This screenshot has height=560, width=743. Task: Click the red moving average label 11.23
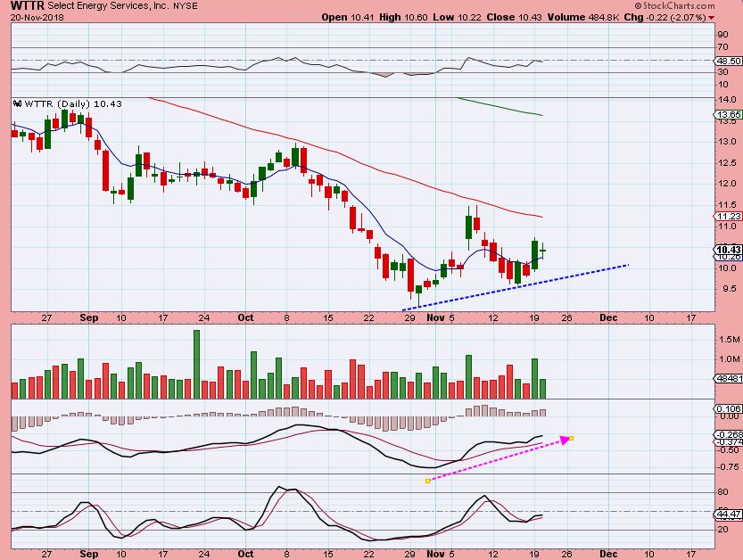[x=729, y=216]
